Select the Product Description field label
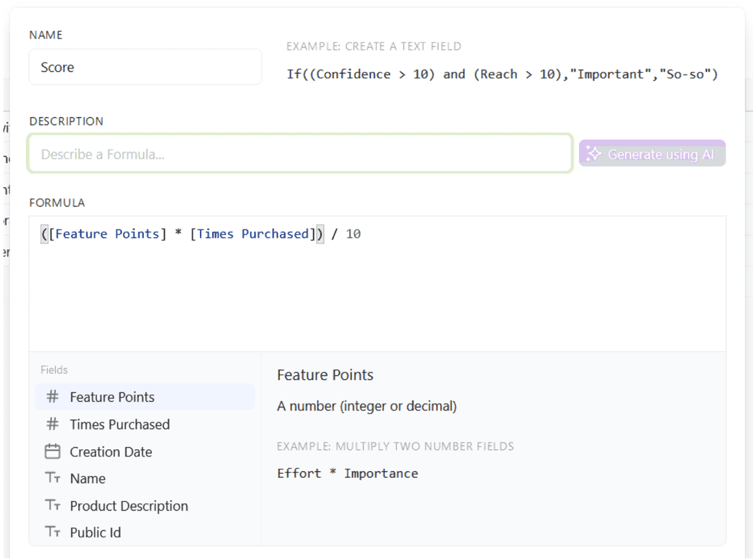The width and height of the screenshot is (753, 560). (x=129, y=506)
